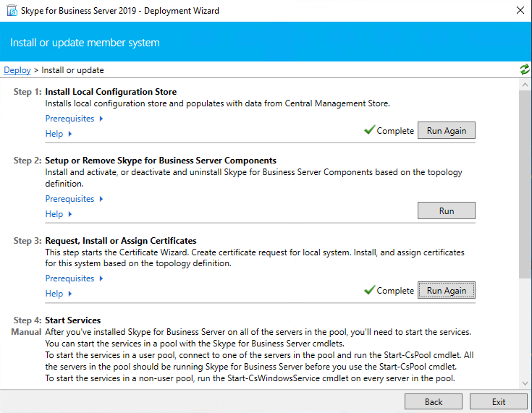Click the Skype for Business title bar icon
This screenshot has width=532, height=413.
pyautogui.click(x=10, y=10)
